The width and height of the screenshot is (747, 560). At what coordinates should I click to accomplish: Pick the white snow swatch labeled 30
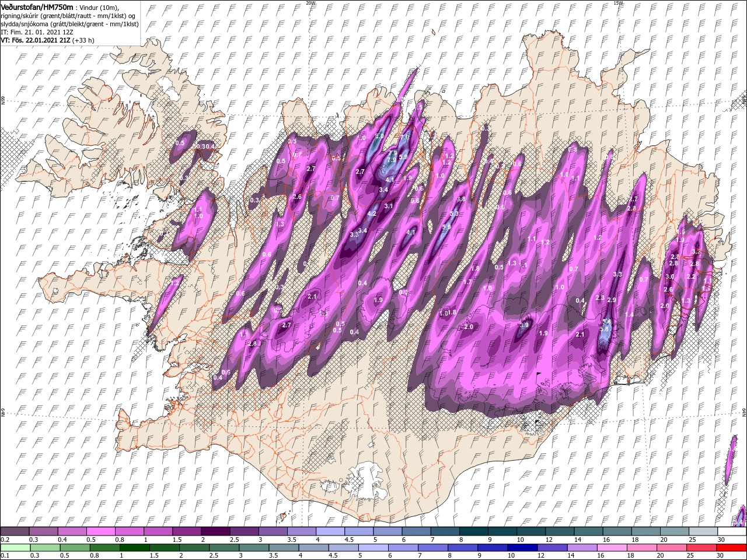pyautogui.click(x=732, y=531)
